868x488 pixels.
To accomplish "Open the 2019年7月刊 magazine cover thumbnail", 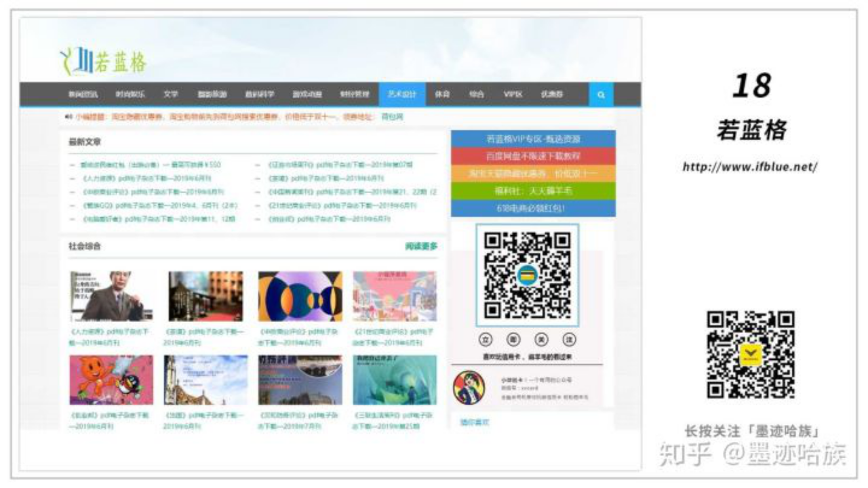I will (300, 380).
